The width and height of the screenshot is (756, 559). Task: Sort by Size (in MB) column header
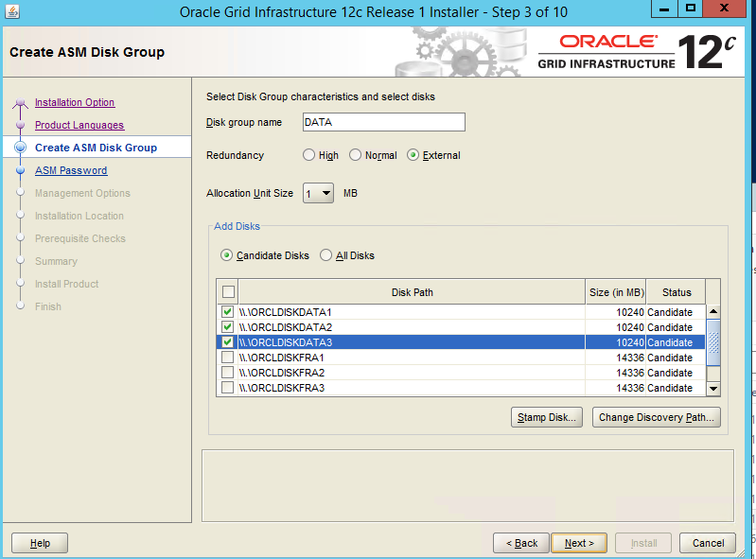616,292
